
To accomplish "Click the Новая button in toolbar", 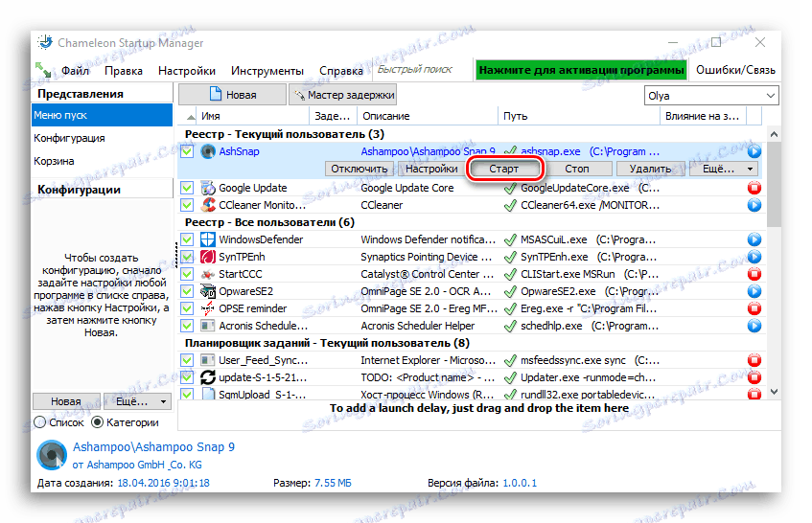I will pyautogui.click(x=233, y=95).
